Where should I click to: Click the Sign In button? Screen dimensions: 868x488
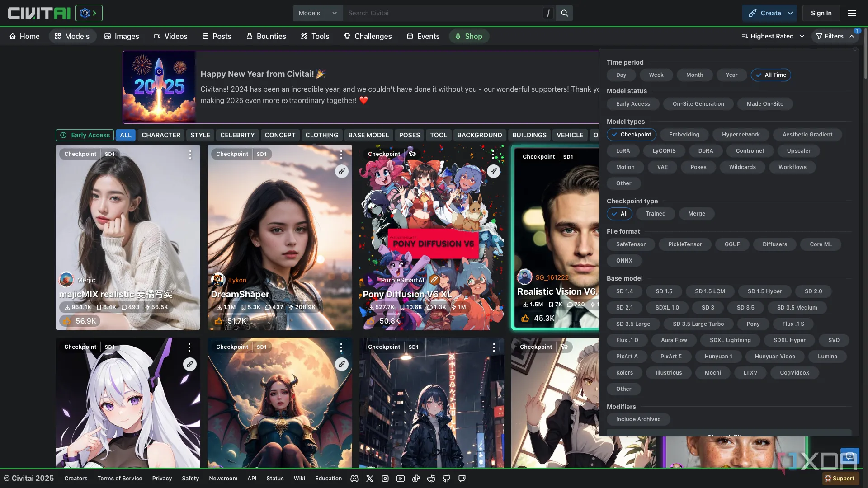coord(821,13)
